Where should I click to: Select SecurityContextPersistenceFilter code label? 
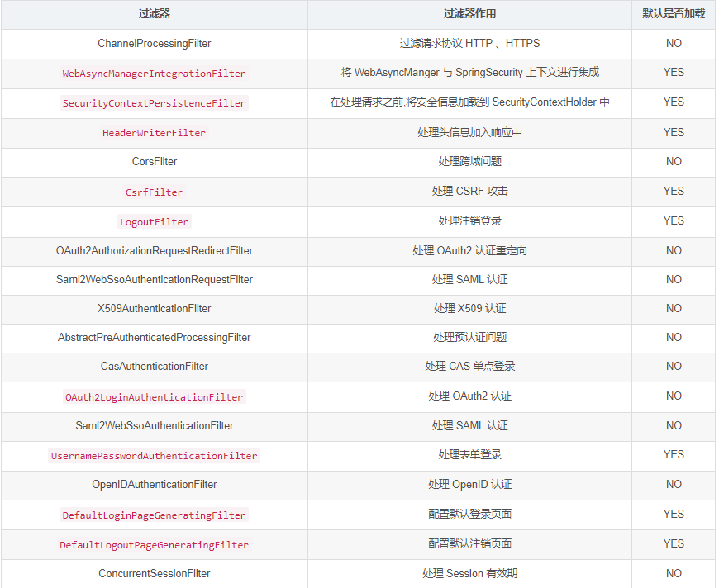pos(154,103)
